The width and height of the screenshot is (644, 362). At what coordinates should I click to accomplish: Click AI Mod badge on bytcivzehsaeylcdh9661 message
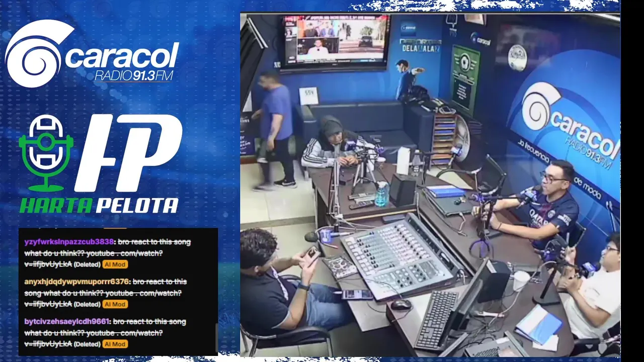pyautogui.click(x=115, y=344)
